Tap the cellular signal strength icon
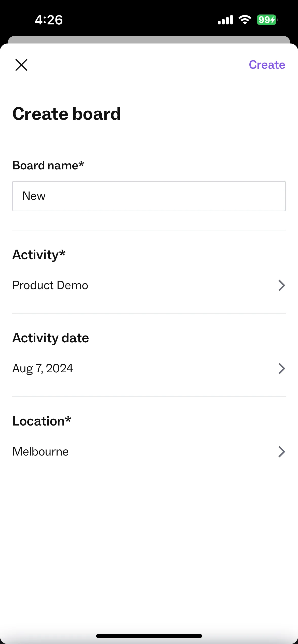This screenshot has width=298, height=644. point(225,20)
